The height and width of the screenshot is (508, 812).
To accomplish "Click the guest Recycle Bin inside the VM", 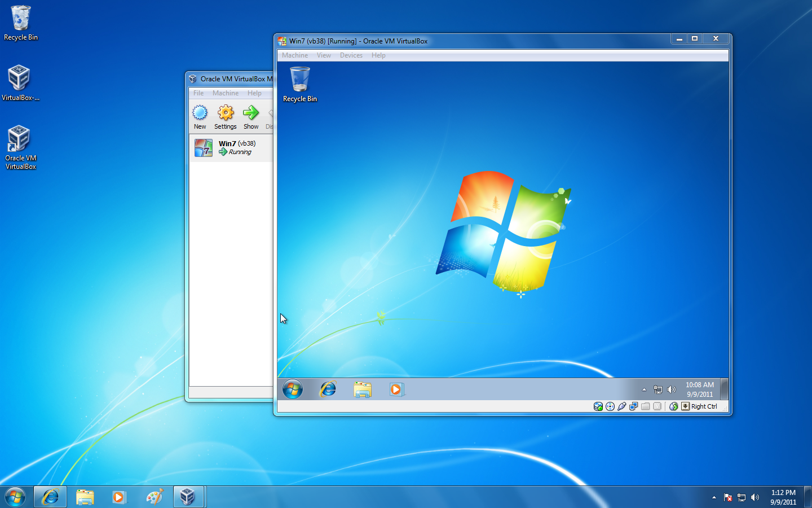I will pyautogui.click(x=300, y=85).
